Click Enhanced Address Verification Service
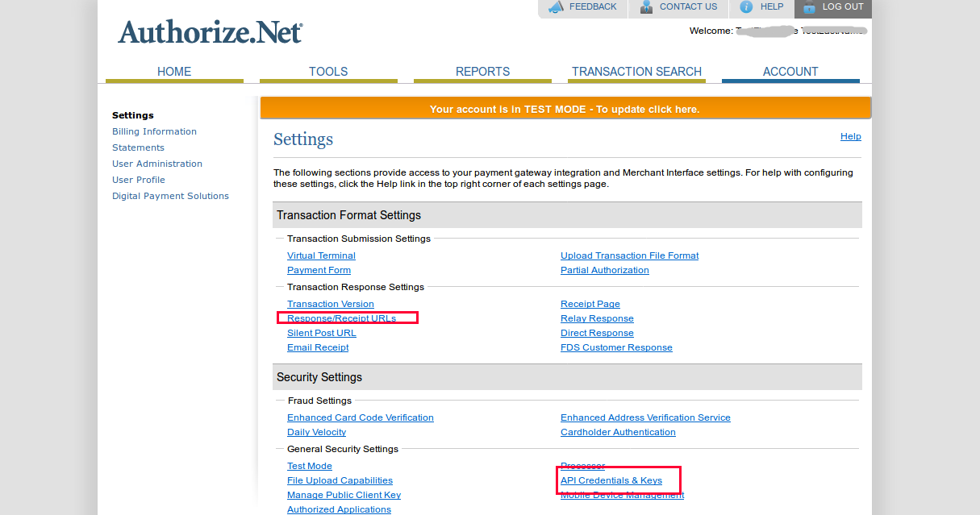980x515 pixels. click(645, 417)
